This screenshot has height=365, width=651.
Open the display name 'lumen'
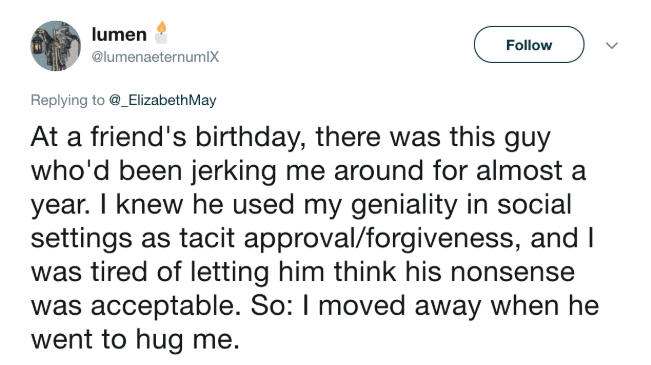[x=119, y=34]
